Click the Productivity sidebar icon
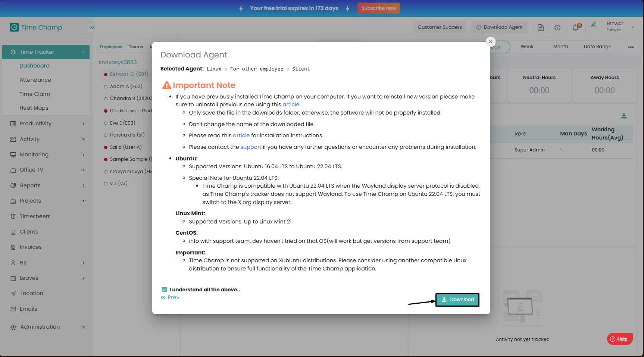 13,124
